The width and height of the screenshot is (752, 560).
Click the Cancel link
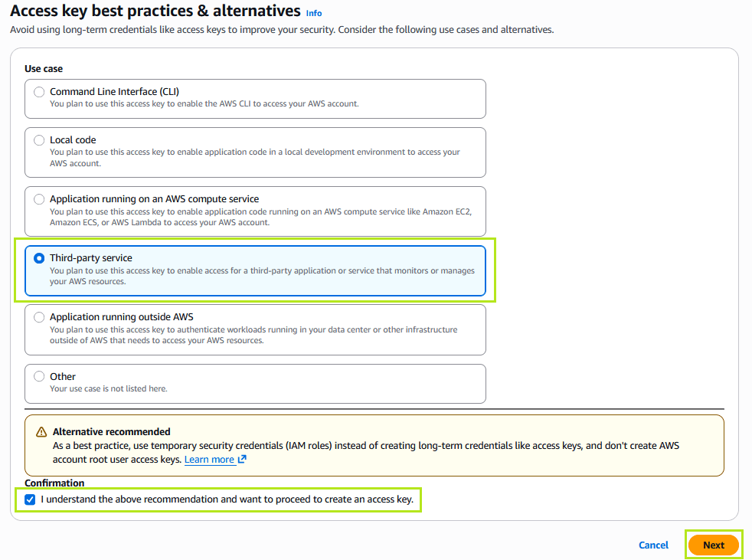pos(653,545)
